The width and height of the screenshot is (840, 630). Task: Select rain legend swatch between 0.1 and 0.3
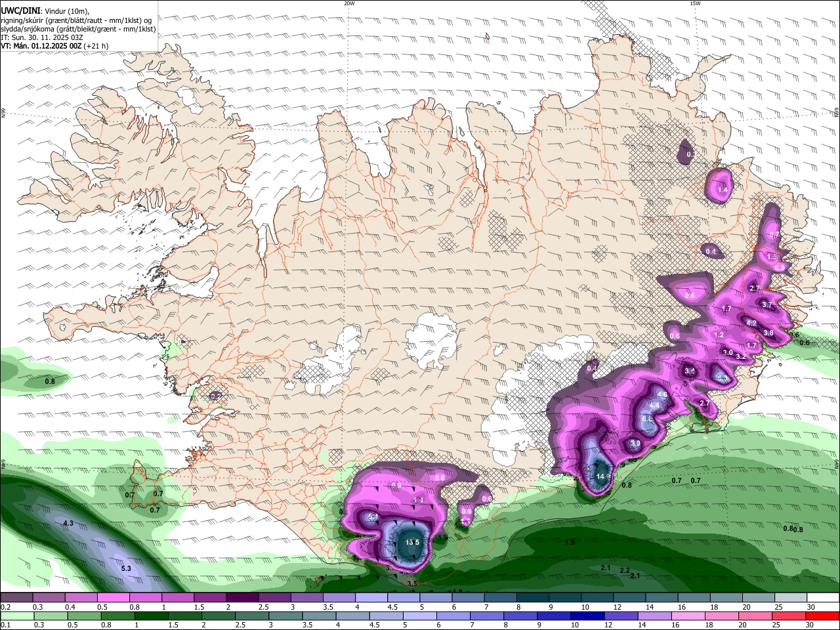16,616
